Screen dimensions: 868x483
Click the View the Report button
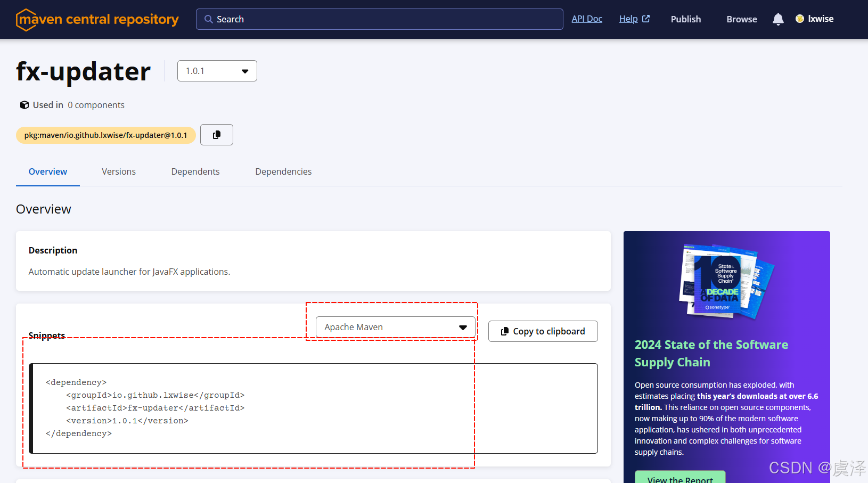pos(680,478)
